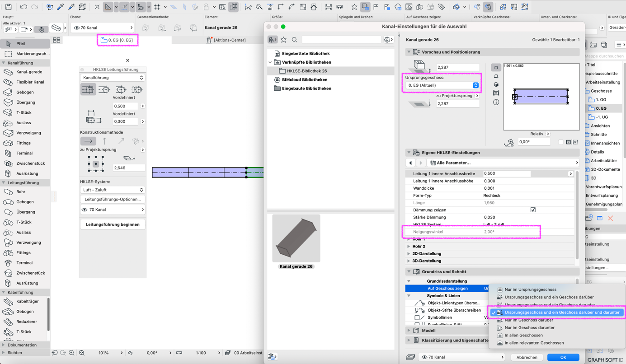Click library search input field
The width and height of the screenshot is (626, 364).
(341, 40)
